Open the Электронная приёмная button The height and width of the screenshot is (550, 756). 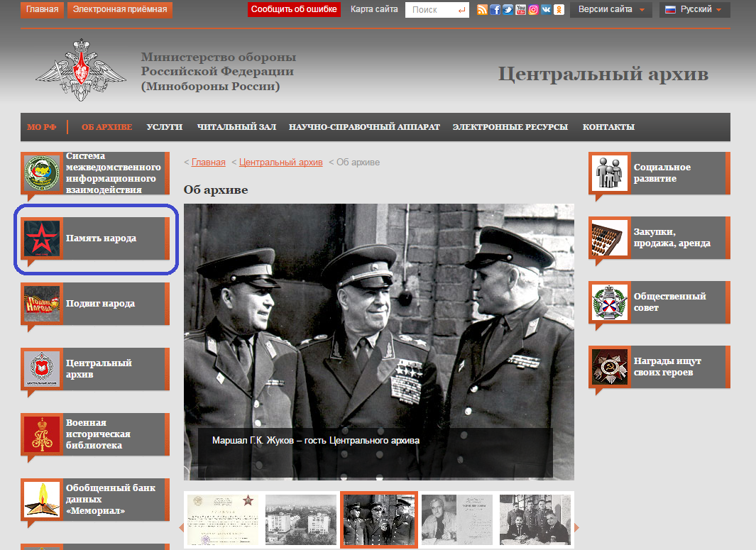119,10
